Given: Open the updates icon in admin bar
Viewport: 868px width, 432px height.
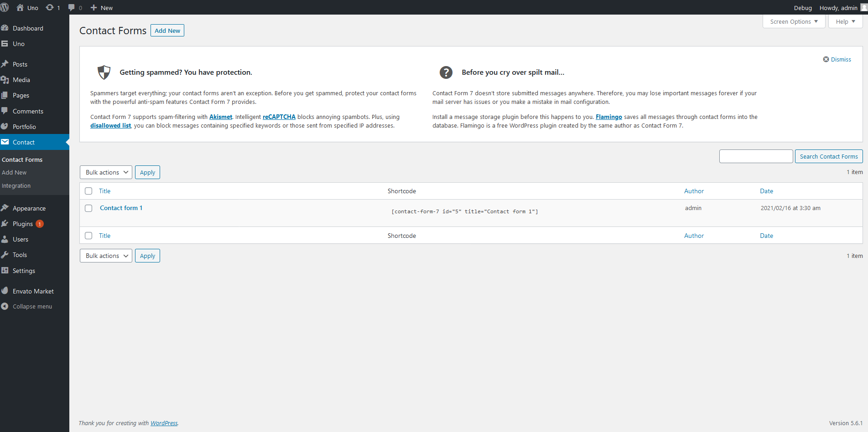Looking at the screenshot, I should 50,7.
